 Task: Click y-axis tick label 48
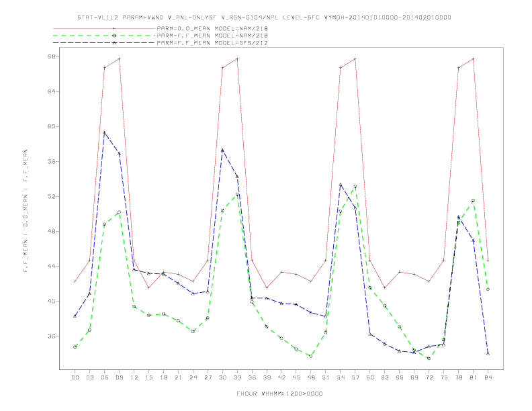pyautogui.click(x=51, y=231)
